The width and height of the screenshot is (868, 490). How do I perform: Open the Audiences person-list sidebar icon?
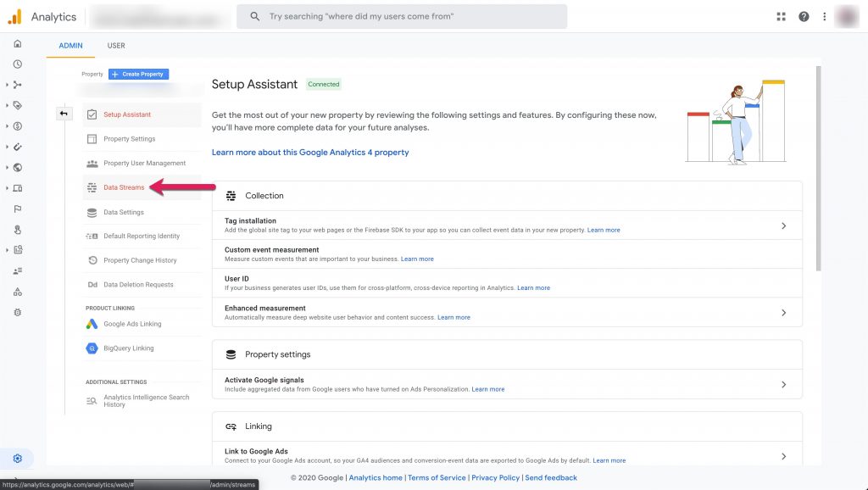point(18,270)
